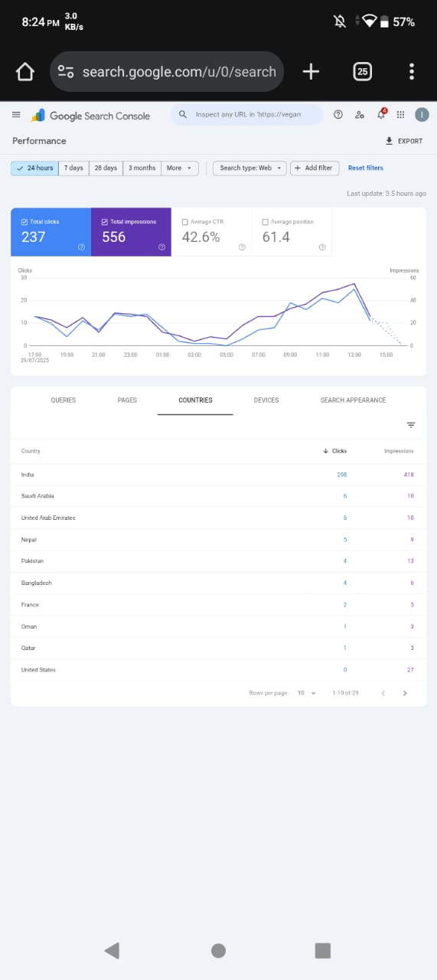Enable the Average CTR checkbox
The width and height of the screenshot is (437, 980).
[x=185, y=222]
